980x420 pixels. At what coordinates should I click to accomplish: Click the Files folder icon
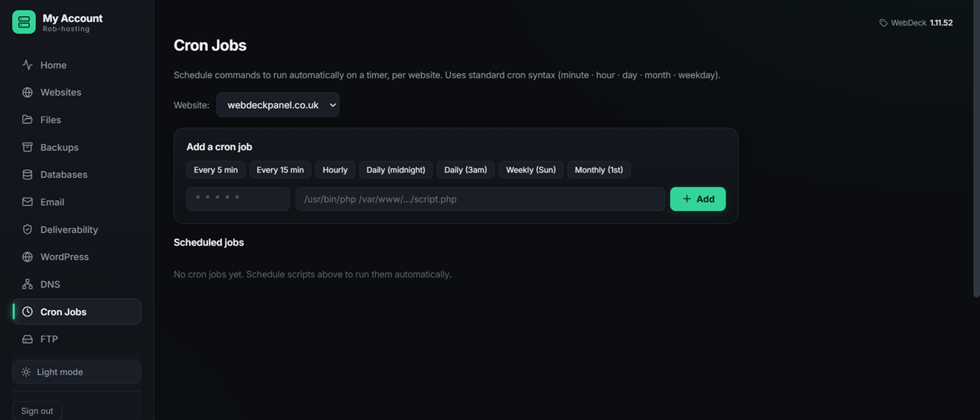pyautogui.click(x=28, y=120)
